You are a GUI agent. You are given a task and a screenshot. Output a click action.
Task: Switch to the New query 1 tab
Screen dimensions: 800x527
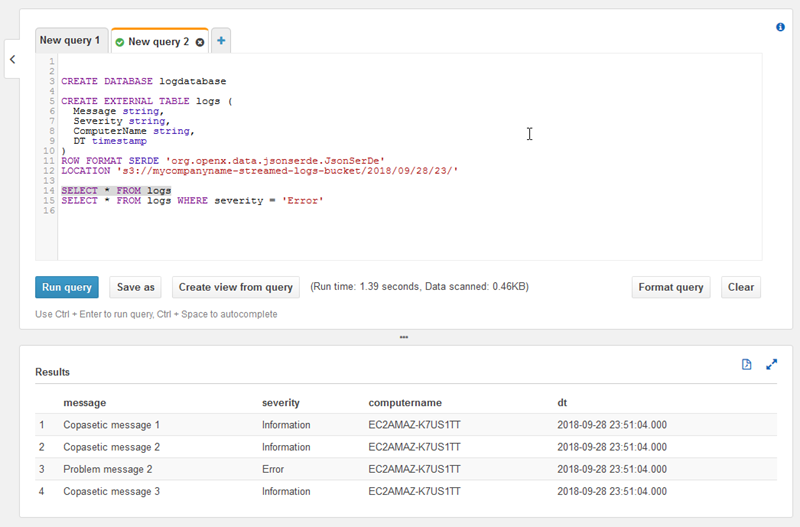(70, 41)
